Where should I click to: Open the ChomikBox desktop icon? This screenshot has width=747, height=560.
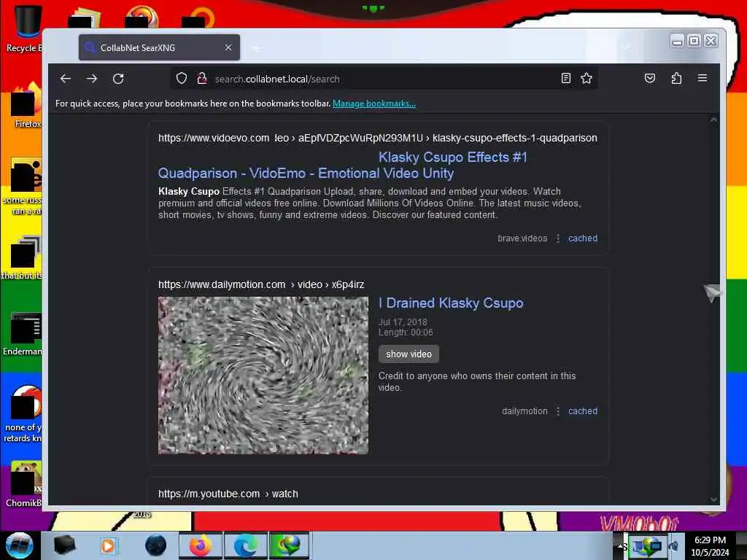(24, 483)
